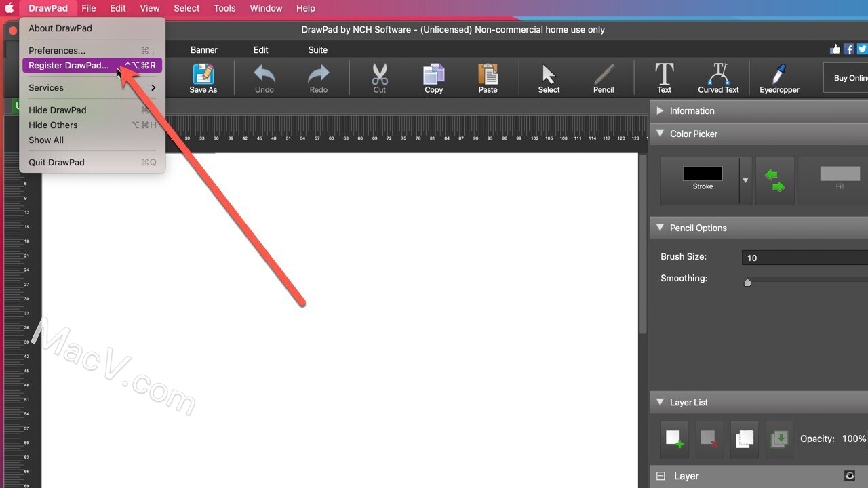
Task: Click the DrawPad application menu title
Action: pos(48,8)
